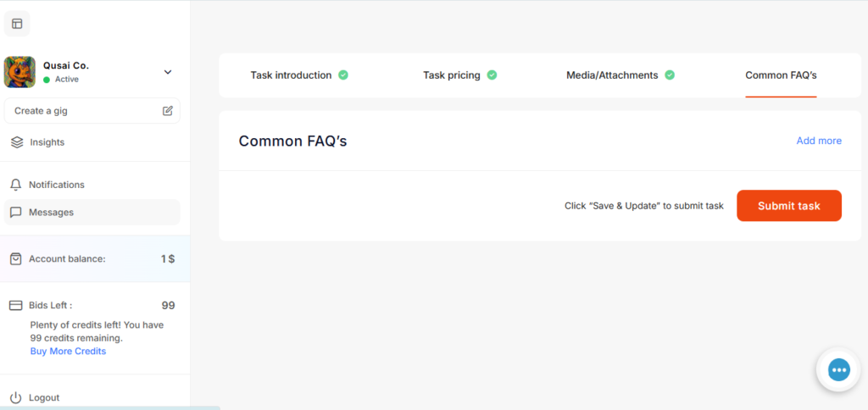
Task: Click the Messages chat bubble icon
Action: click(15, 213)
